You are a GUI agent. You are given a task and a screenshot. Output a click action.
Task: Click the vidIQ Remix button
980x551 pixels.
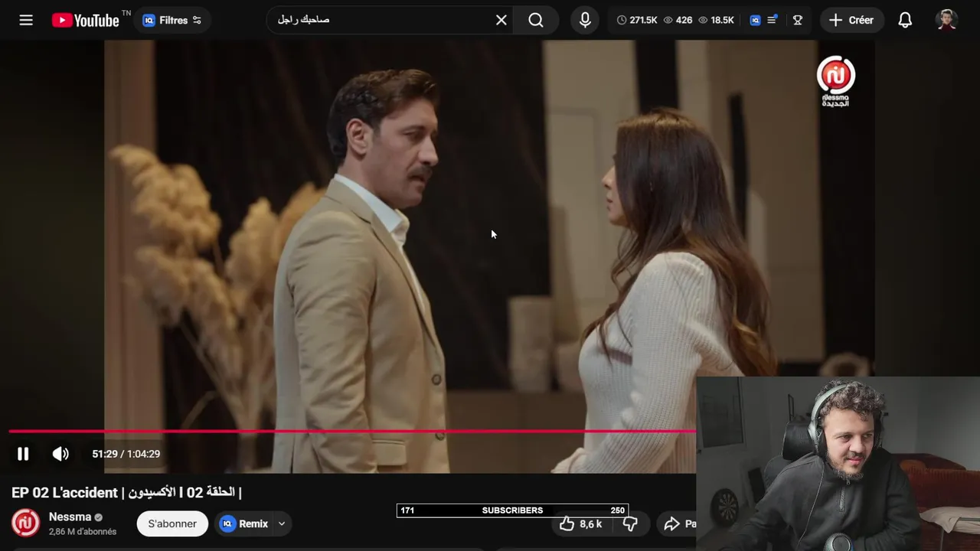point(244,523)
